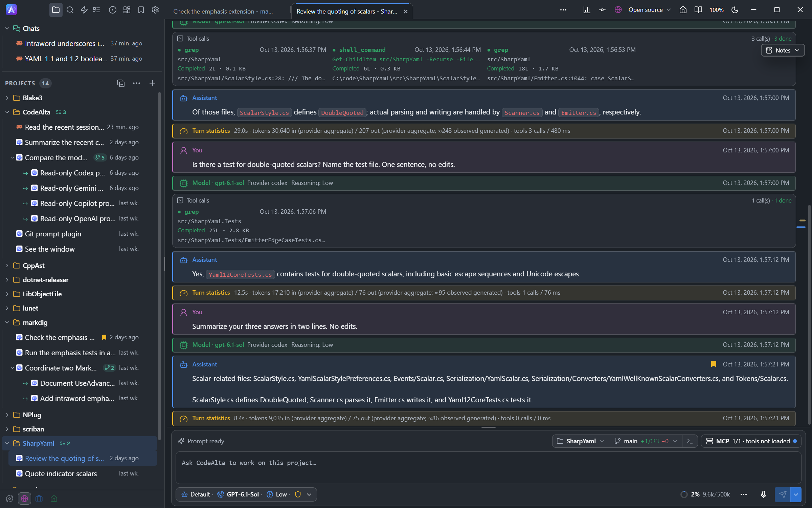Toggle dark mode moon icon
This screenshot has width=812, height=508.
tap(735, 10)
